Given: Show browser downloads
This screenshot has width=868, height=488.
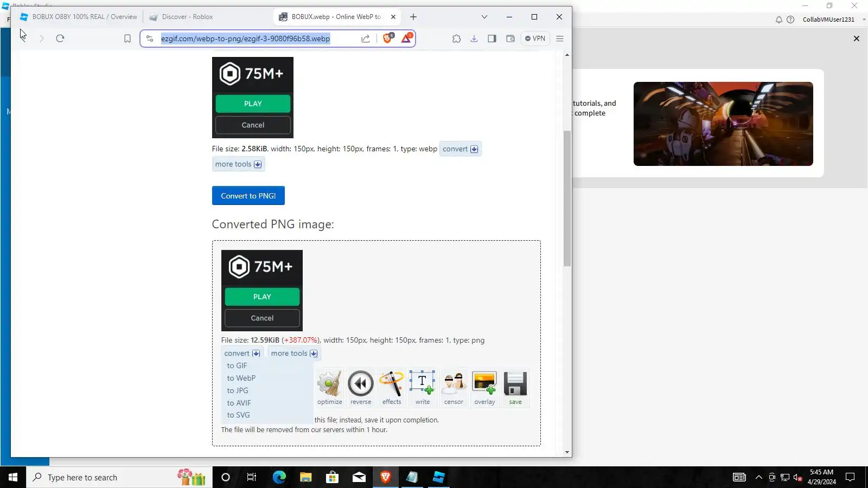Looking at the screenshot, I should point(474,38).
